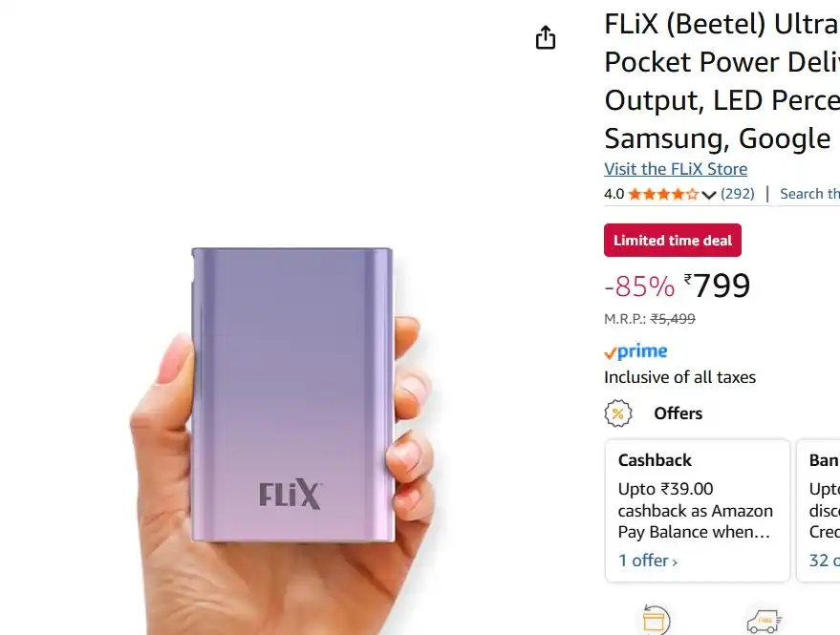Click the first orange rating star

tap(634, 193)
